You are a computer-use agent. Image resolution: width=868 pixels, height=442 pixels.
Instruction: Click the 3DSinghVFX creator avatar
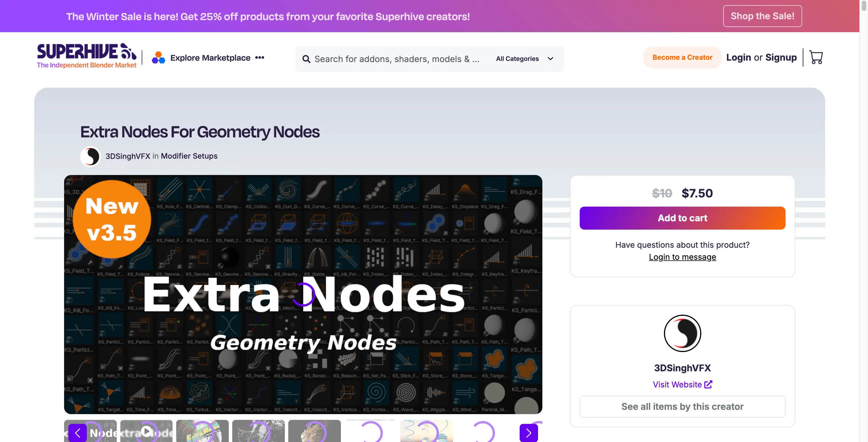click(x=682, y=333)
